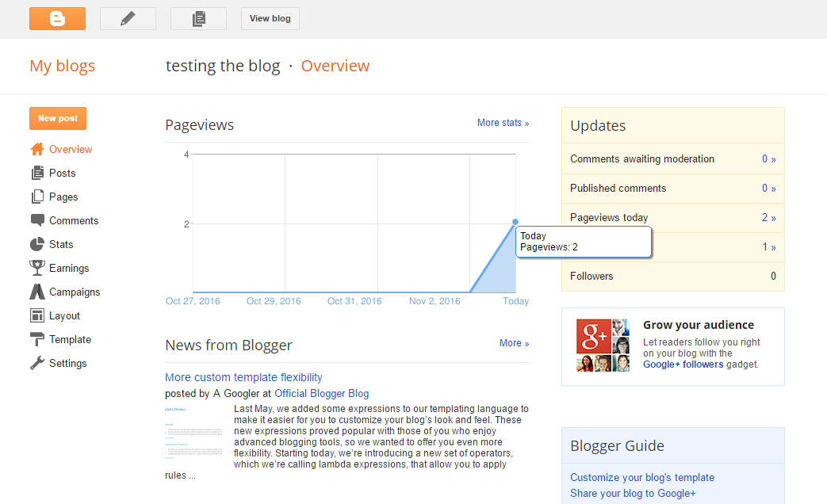Click the orange Blogger logo button

pyautogui.click(x=57, y=19)
